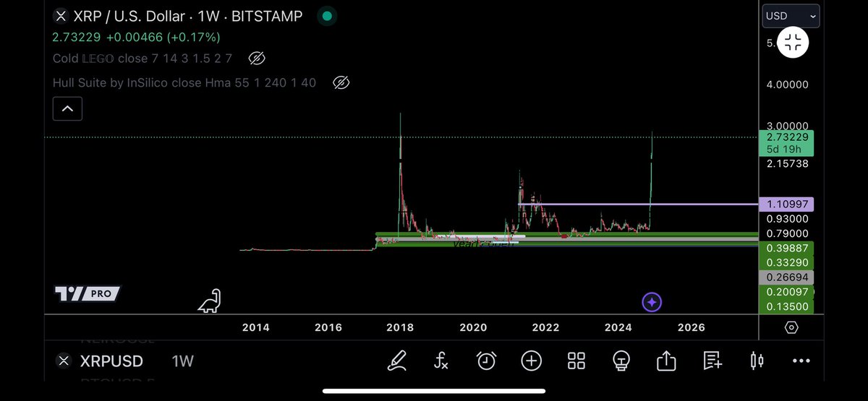
Task: Tap the 2024 label on time axis
Action: click(x=618, y=327)
